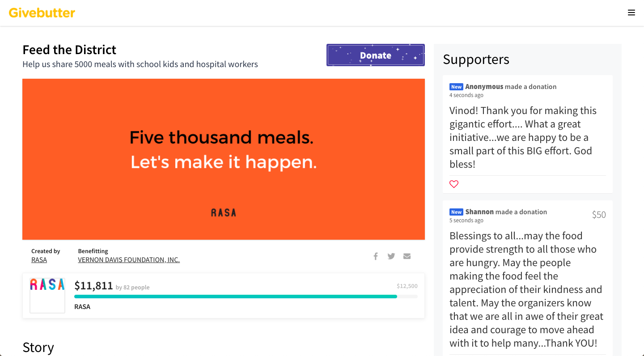Image resolution: width=644 pixels, height=356 pixels.
Task: Share campaign via Twitter icon
Action: (391, 256)
